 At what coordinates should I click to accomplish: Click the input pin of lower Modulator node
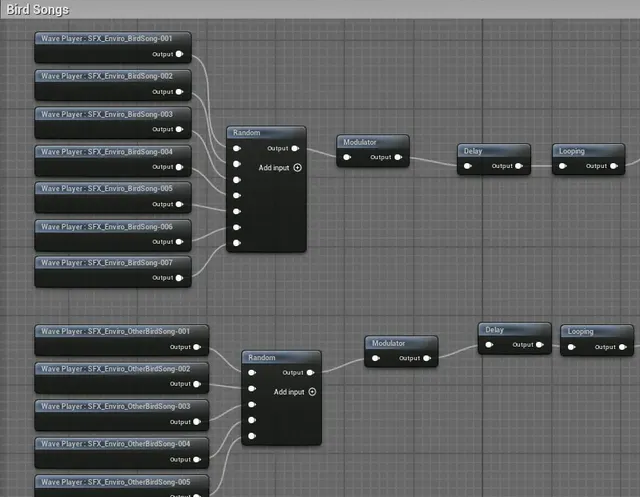pyautogui.click(x=374, y=358)
